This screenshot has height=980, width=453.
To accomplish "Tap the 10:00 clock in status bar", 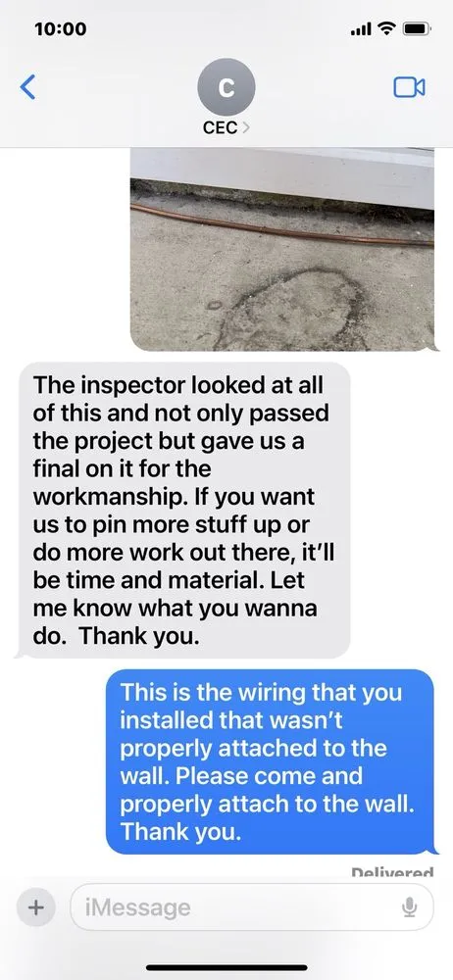I will [x=61, y=28].
